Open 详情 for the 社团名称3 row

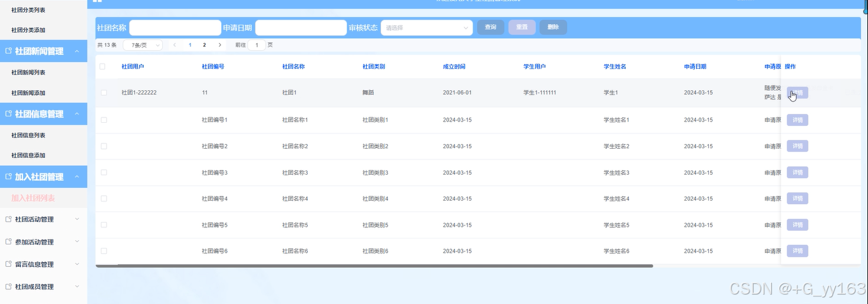[797, 172]
